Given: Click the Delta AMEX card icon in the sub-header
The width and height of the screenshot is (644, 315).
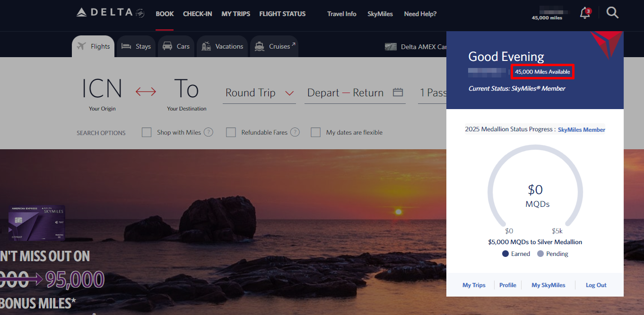Looking at the screenshot, I should [391, 47].
